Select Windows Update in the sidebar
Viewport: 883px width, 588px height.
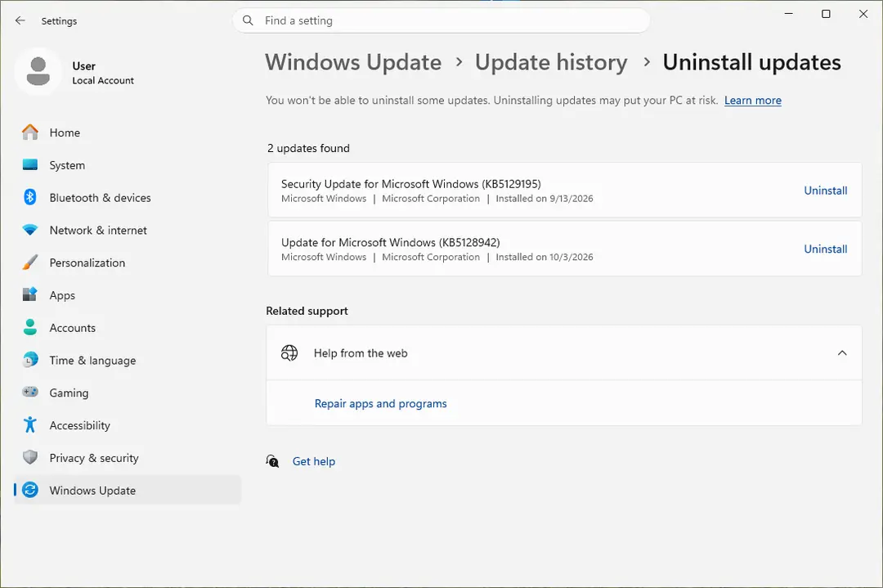point(128,491)
